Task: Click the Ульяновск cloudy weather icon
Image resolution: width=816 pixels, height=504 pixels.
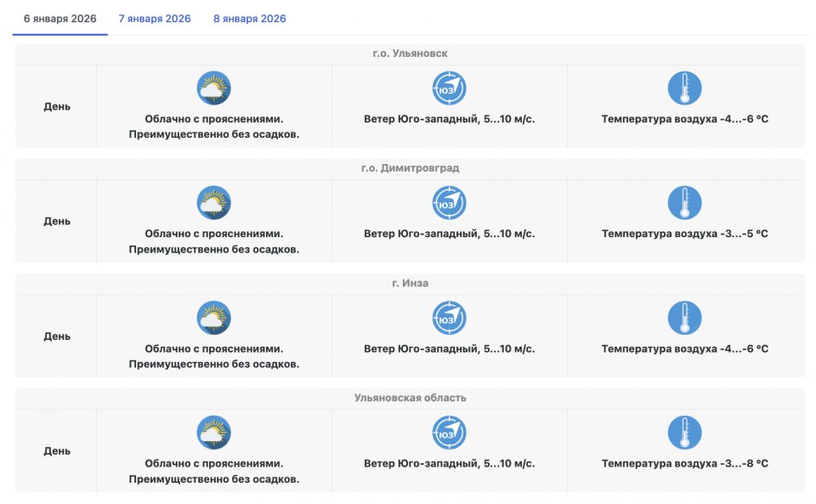Action: click(214, 88)
